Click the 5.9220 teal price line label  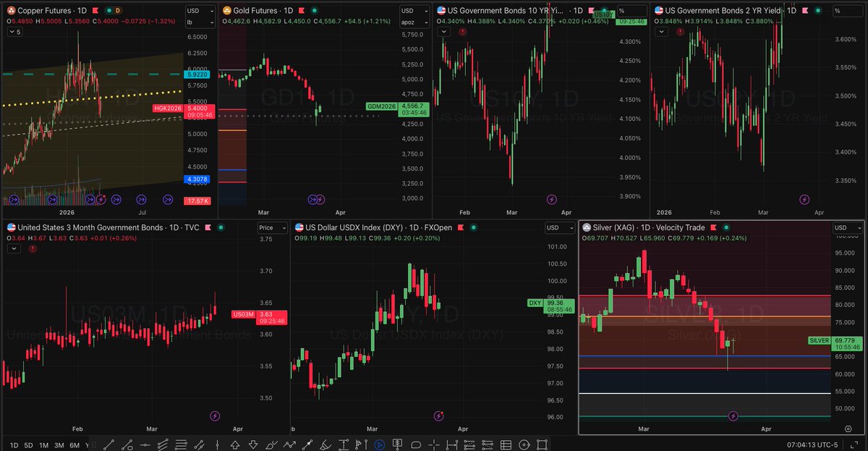[197, 74]
